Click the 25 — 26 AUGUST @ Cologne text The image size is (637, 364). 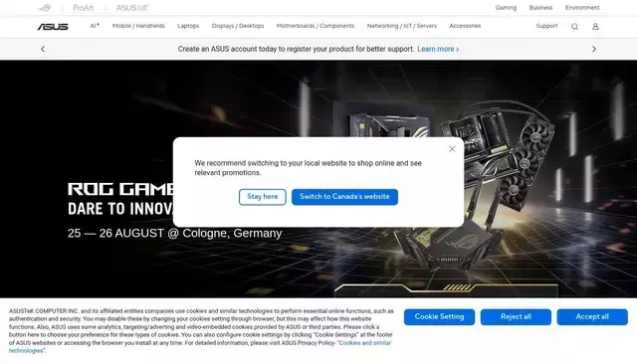175,233
